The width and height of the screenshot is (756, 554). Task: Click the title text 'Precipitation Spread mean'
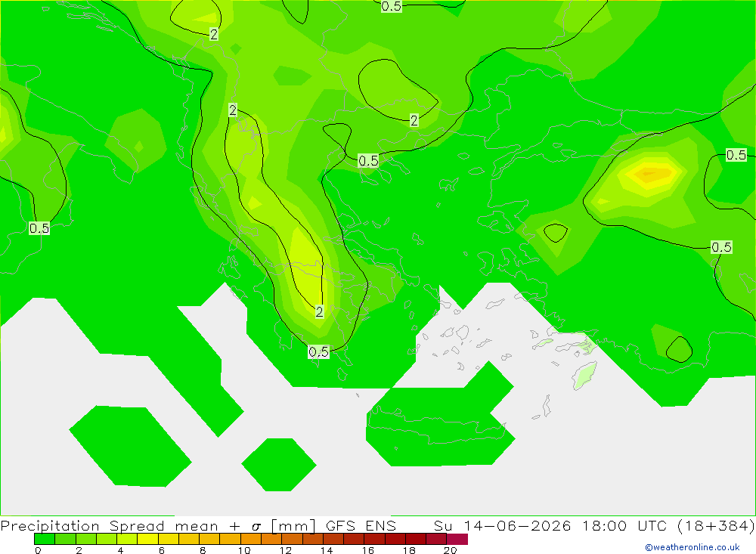point(110,525)
